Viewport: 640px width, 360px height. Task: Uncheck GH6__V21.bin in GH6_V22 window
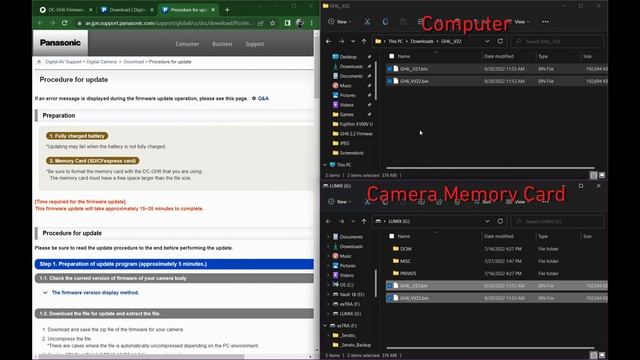(390, 69)
